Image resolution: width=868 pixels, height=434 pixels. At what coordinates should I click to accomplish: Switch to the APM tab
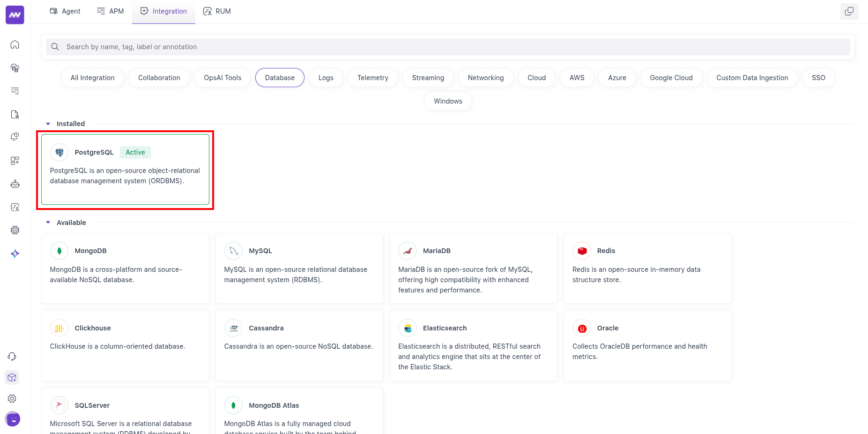coord(110,11)
